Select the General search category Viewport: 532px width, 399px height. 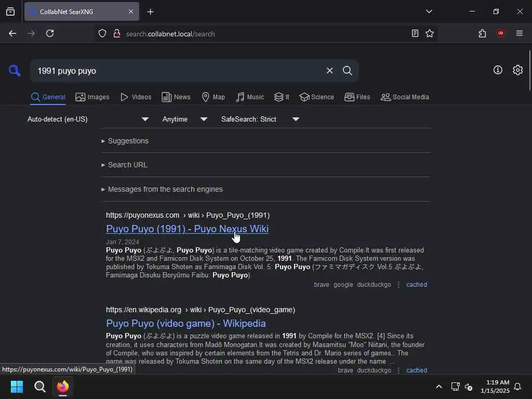[48, 97]
